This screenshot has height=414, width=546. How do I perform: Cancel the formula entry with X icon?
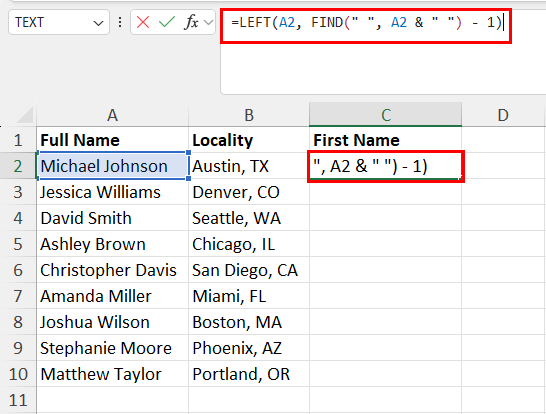coord(143,23)
